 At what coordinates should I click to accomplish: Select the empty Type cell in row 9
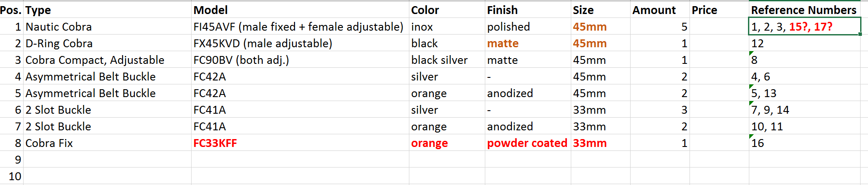[107, 159]
